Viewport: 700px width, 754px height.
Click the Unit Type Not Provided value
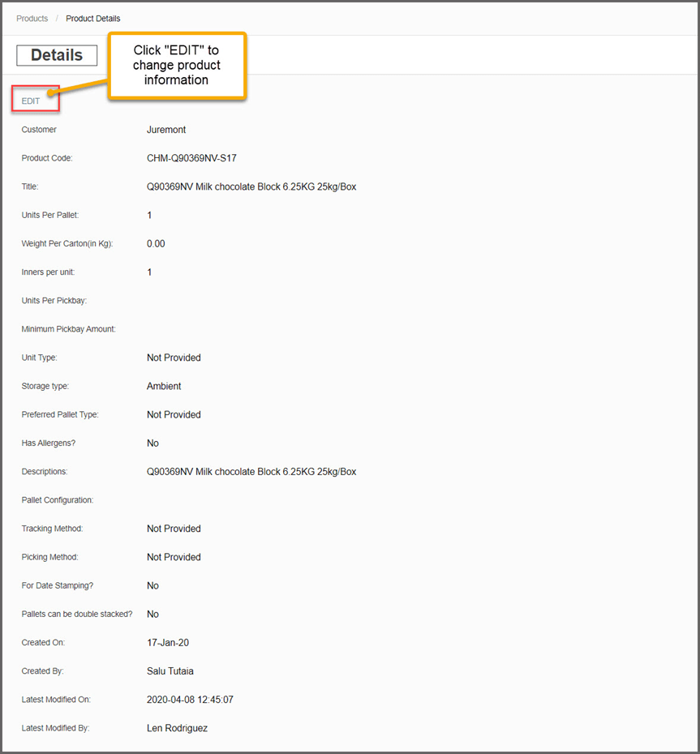[x=174, y=358]
